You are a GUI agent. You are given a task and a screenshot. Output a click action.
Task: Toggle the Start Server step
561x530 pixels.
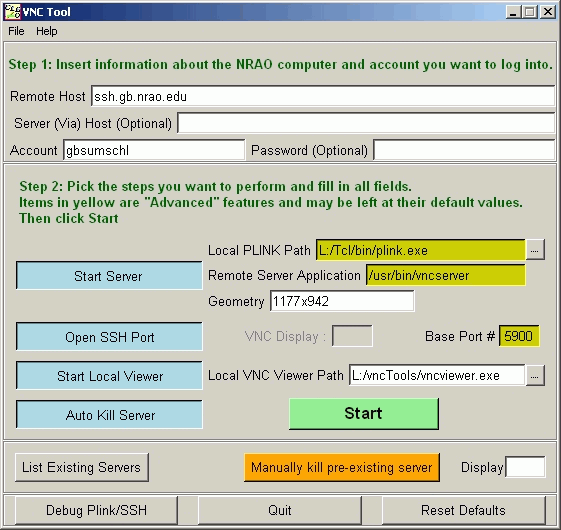[x=109, y=276]
